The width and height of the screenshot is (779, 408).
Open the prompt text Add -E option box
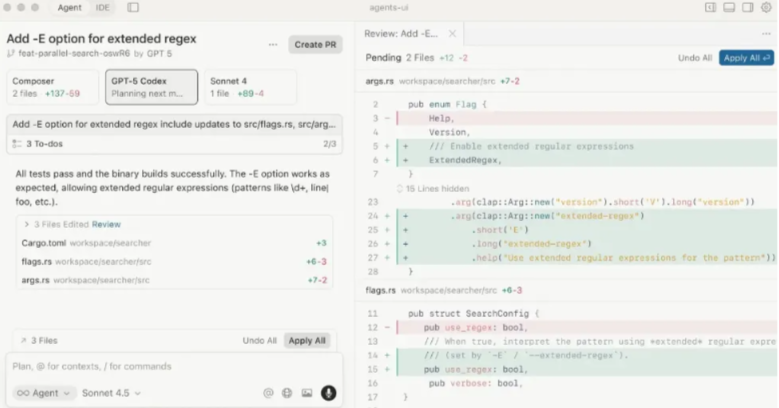point(174,124)
